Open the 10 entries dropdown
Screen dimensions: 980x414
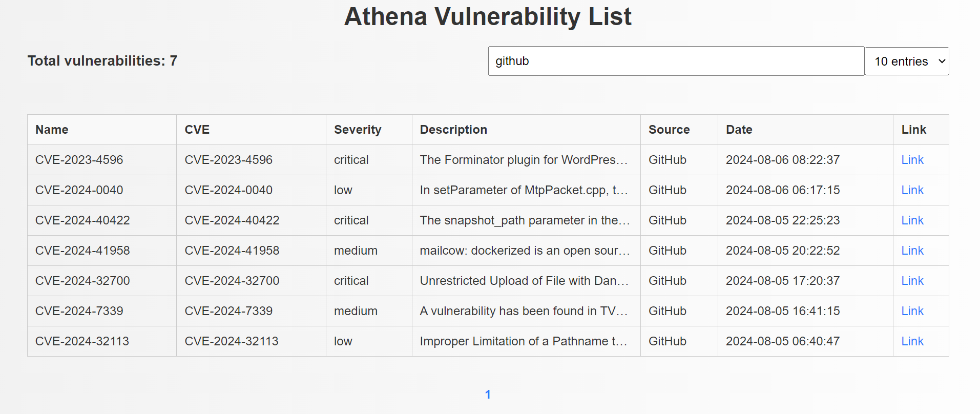907,61
